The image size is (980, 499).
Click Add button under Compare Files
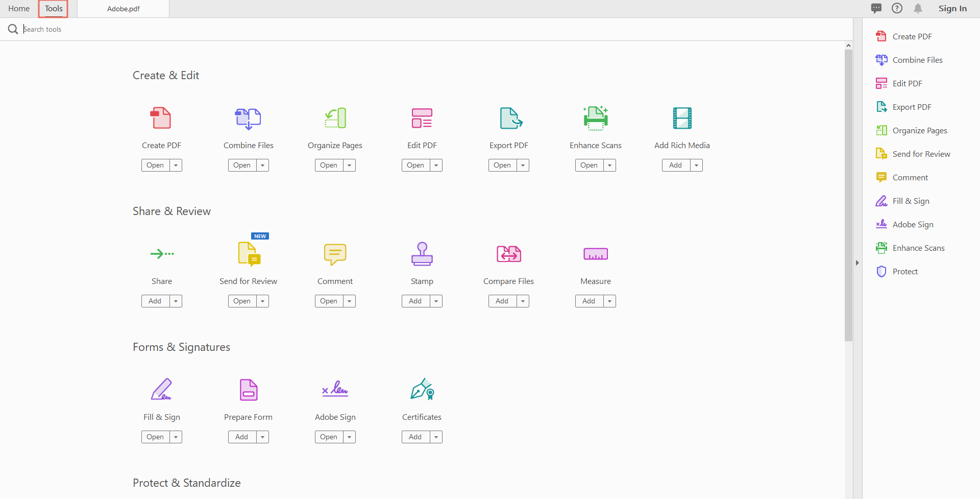pyautogui.click(x=502, y=301)
